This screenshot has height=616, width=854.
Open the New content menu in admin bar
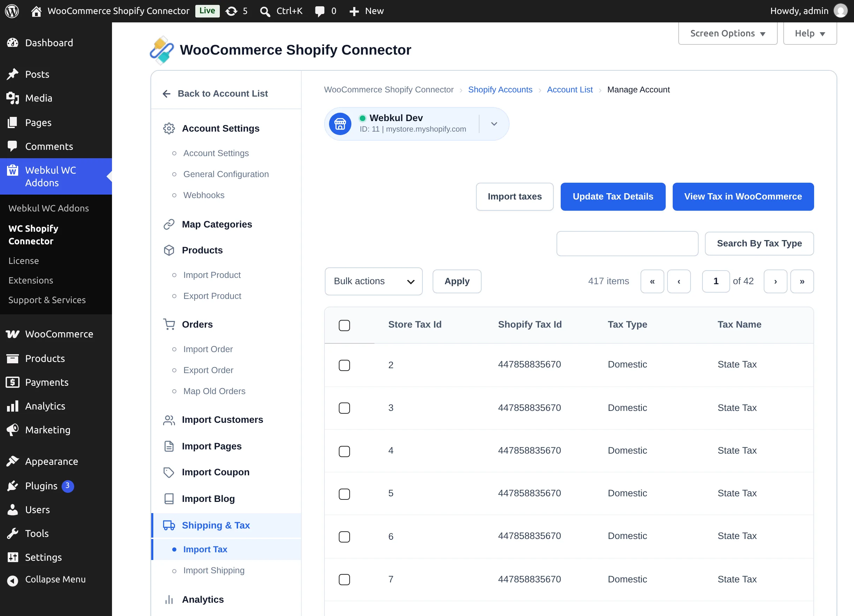click(366, 11)
